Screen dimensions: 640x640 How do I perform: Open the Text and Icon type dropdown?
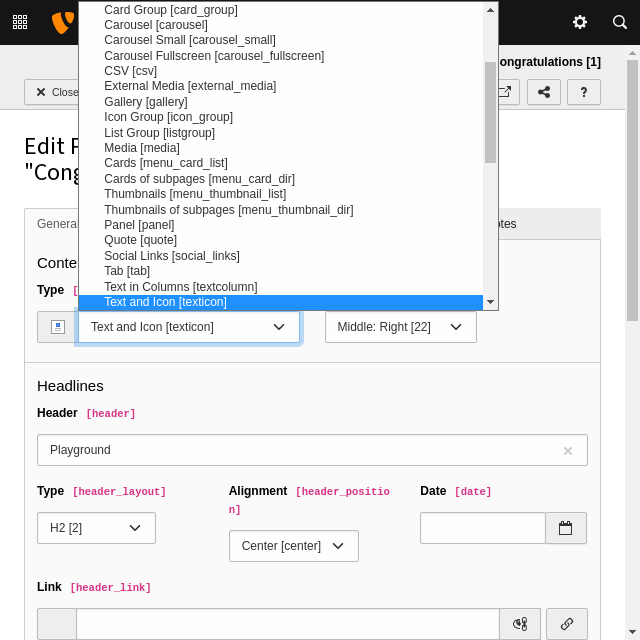[189, 327]
